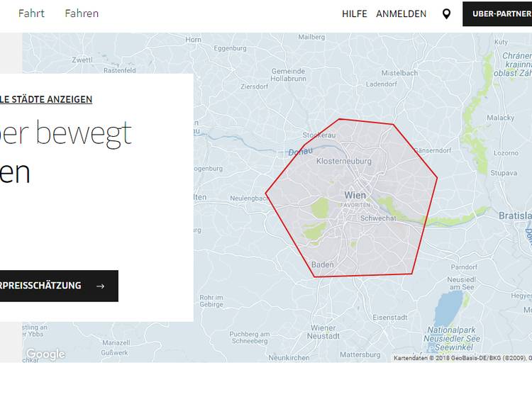Click the Neulengbach map label

[x=249, y=198]
